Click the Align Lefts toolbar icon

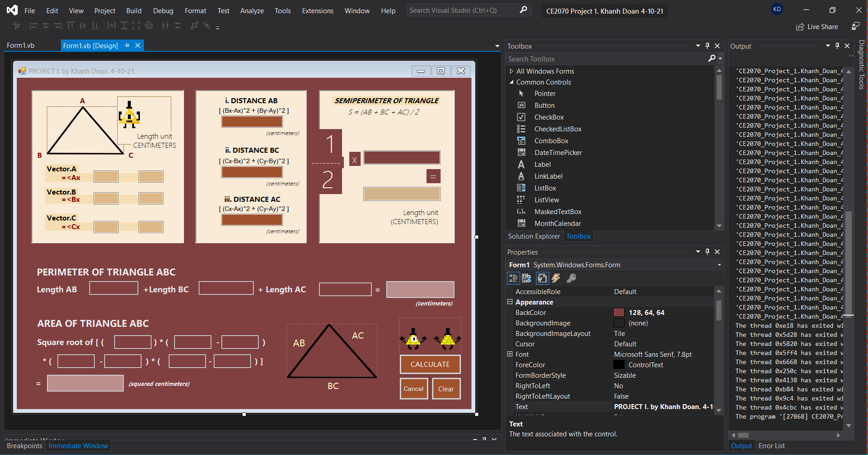(33, 26)
